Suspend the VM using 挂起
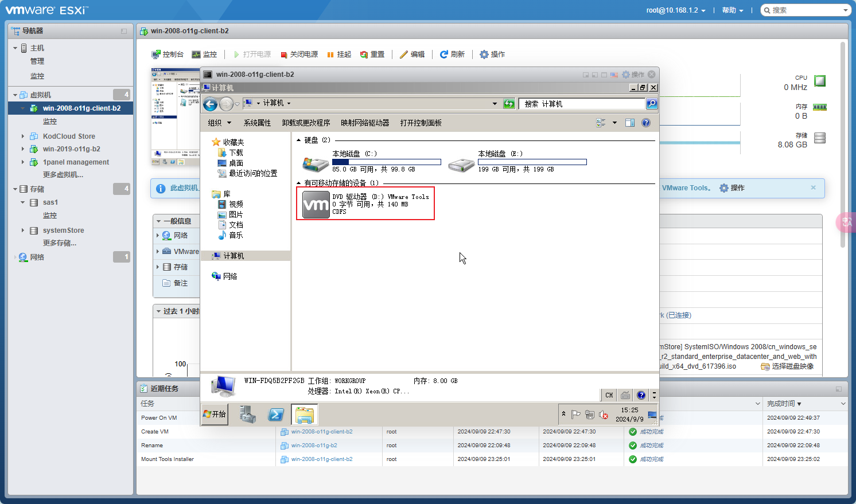Image resolution: width=856 pixels, height=504 pixels. point(338,54)
